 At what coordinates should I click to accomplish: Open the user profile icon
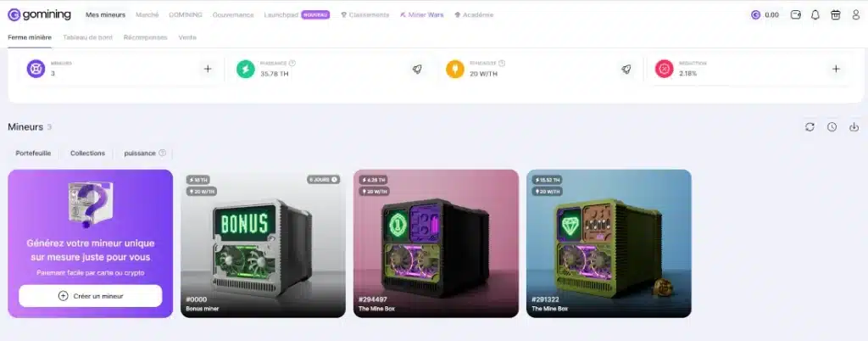tap(856, 15)
